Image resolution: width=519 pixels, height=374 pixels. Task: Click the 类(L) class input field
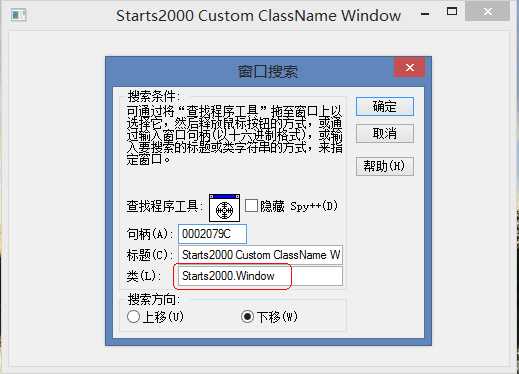[260, 276]
